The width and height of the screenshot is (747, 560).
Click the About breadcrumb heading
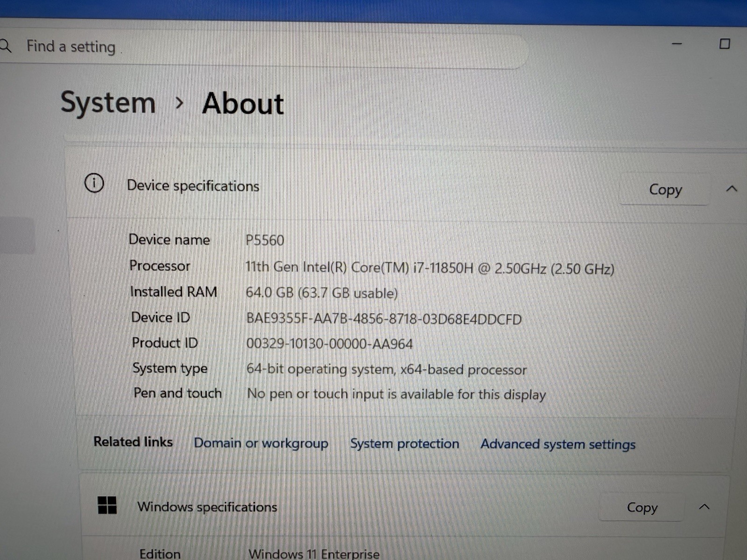[243, 103]
